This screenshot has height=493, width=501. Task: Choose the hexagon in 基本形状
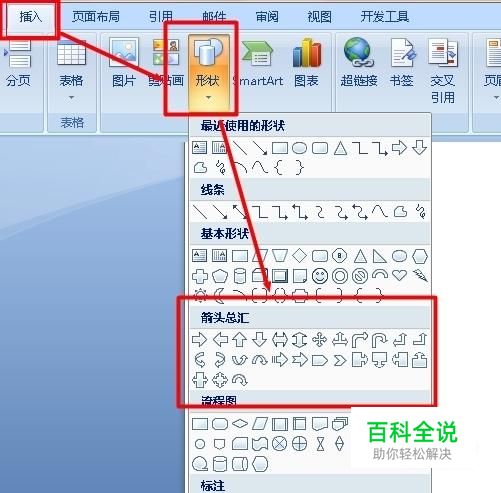[x=420, y=256]
